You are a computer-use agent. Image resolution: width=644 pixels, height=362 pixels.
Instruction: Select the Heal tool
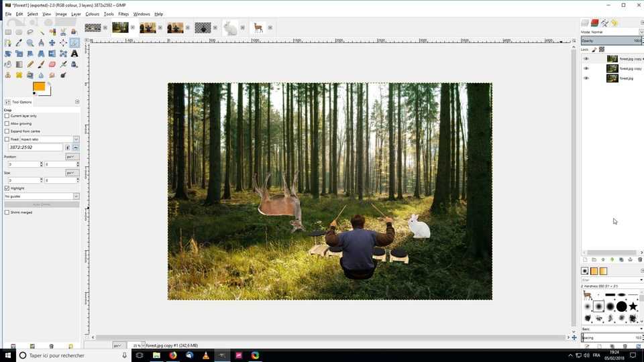(19, 75)
